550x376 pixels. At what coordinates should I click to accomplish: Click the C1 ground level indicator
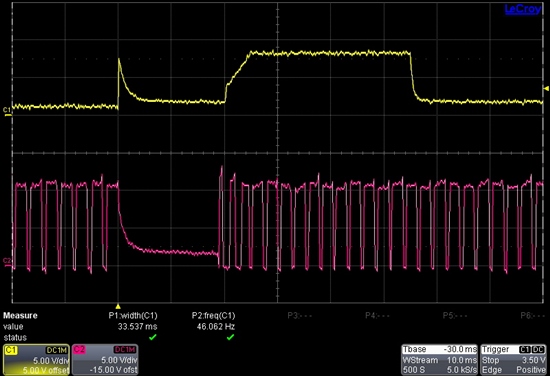pos(7,111)
